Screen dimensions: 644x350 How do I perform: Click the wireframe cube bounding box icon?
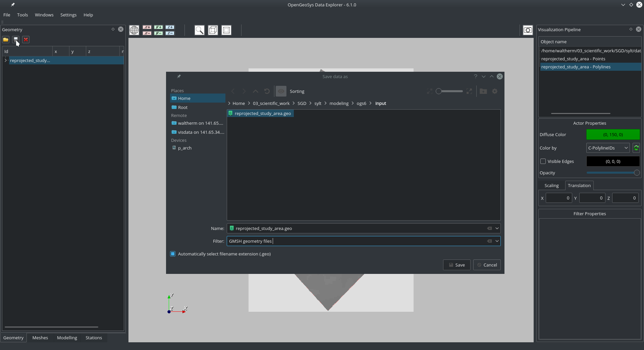[213, 30]
